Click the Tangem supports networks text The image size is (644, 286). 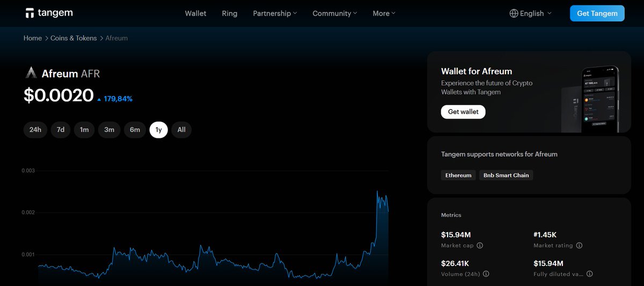(499, 154)
